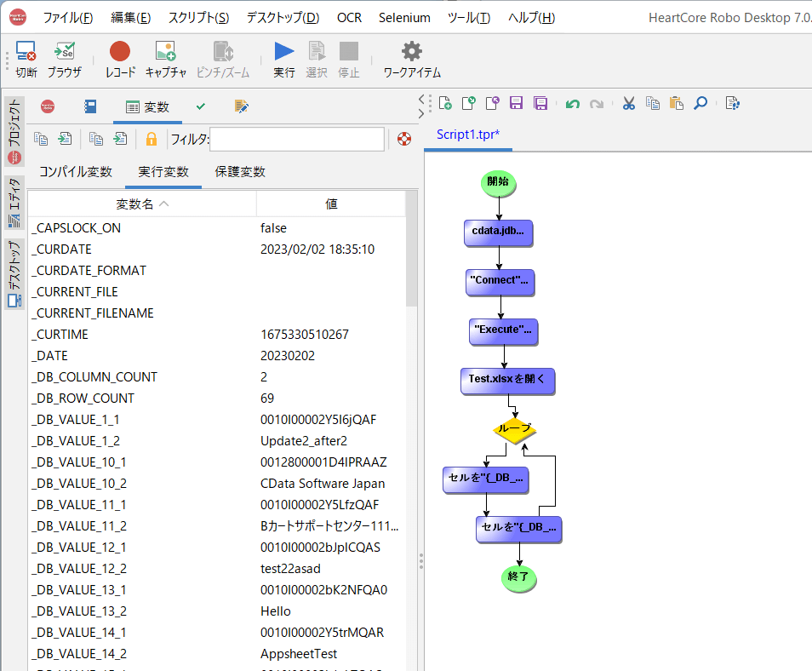Select the "Connect"... flow node
Screen dimensions: 812x671
(x=500, y=282)
